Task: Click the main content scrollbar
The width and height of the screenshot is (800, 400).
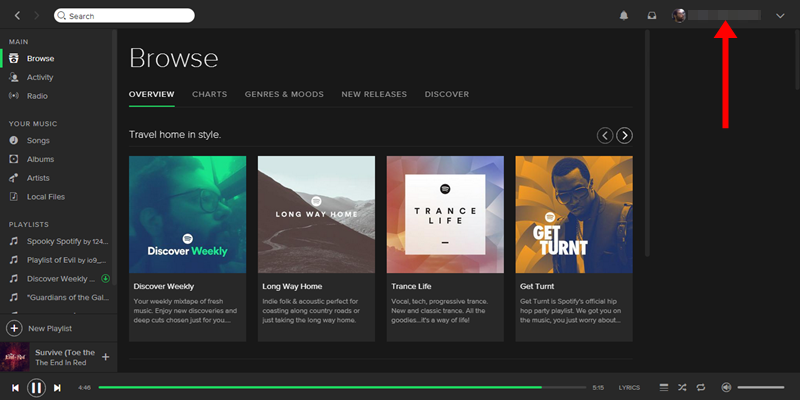Action: (647, 143)
